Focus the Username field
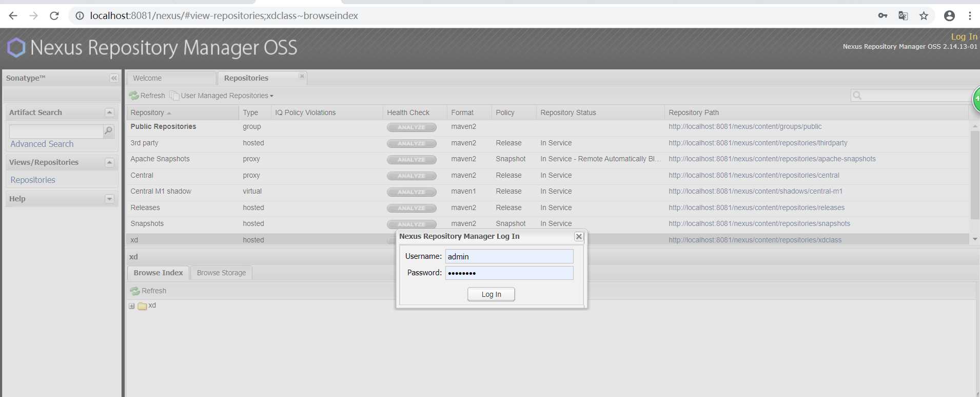980x397 pixels. point(509,256)
